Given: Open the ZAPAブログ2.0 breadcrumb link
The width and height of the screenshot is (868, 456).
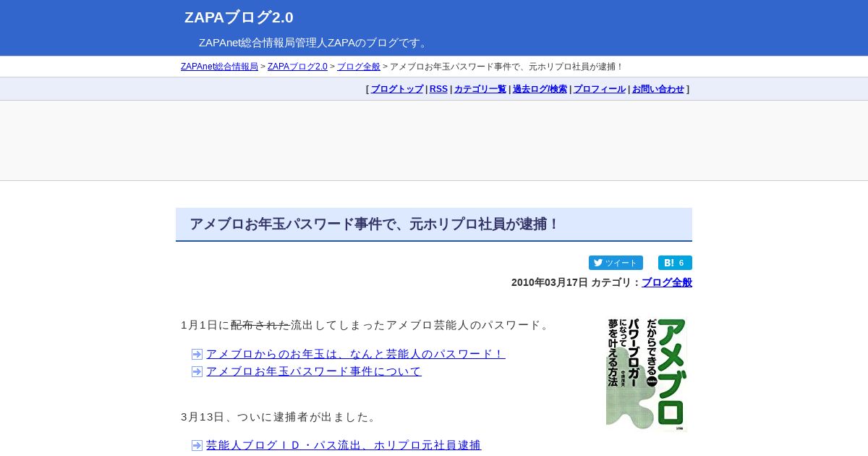Looking at the screenshot, I should click(297, 67).
